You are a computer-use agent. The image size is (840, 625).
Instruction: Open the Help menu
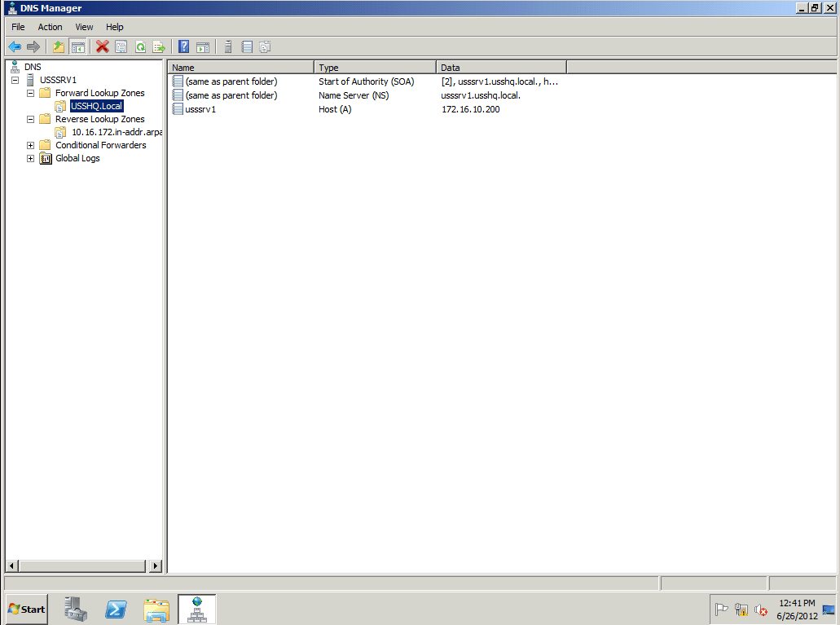click(x=115, y=27)
